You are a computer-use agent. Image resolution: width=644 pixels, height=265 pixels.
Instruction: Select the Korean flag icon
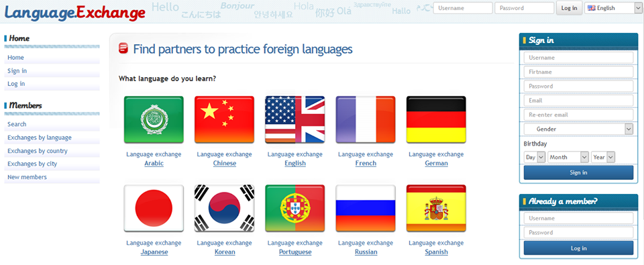pos(224,208)
